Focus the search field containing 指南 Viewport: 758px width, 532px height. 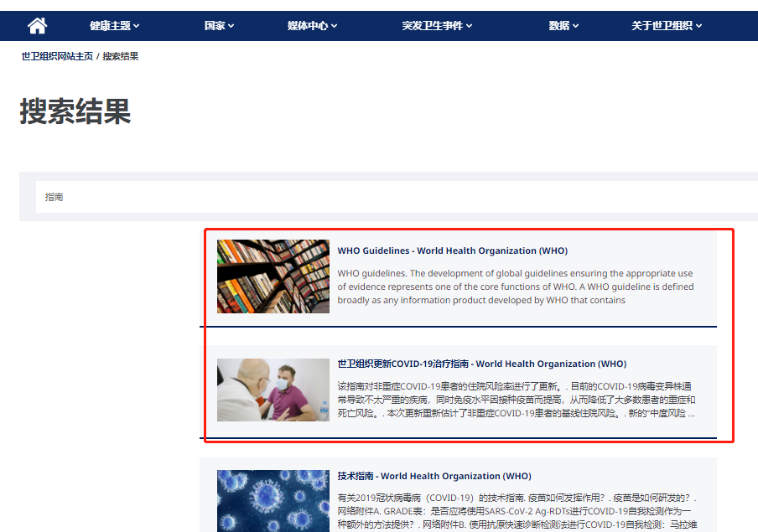click(397, 197)
